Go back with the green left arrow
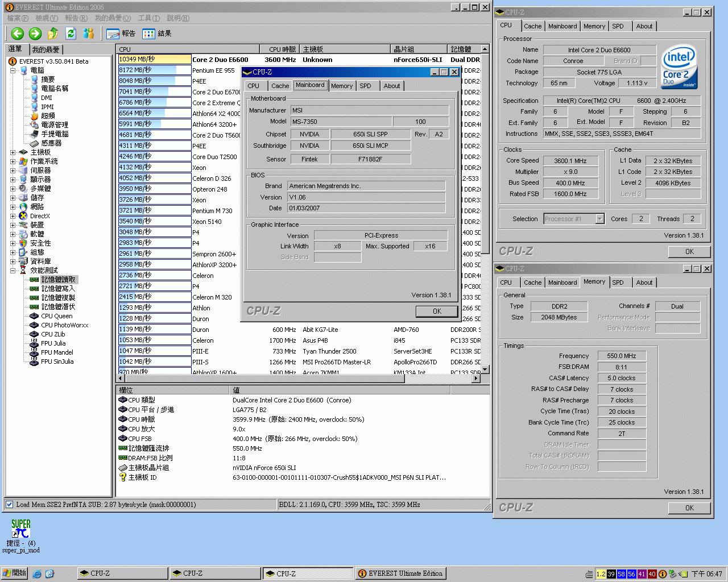This screenshot has width=728, height=582. tap(17, 34)
